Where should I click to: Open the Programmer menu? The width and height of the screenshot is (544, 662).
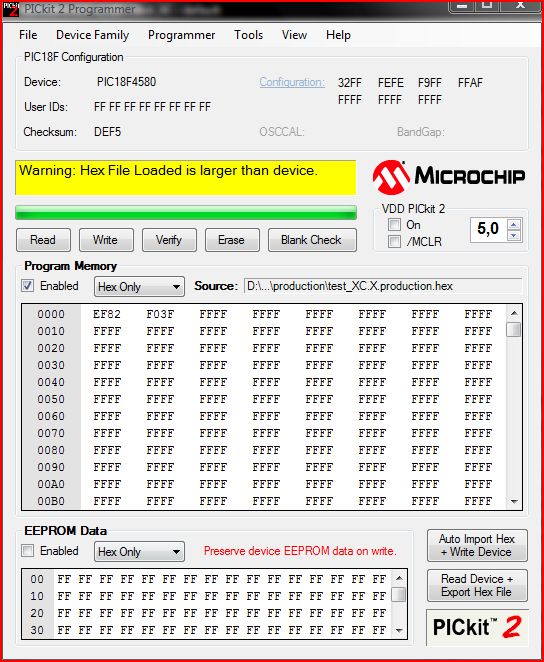[x=181, y=35]
